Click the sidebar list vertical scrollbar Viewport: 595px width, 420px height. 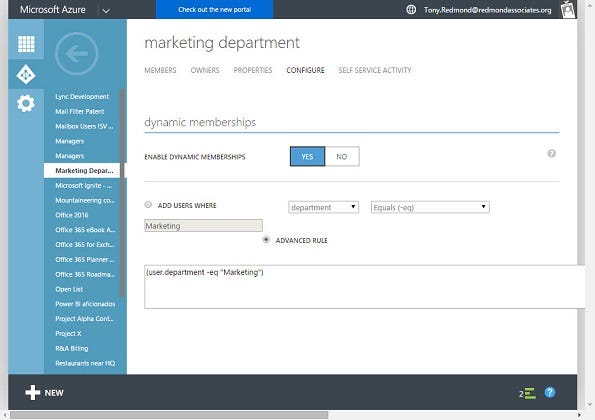click(122, 192)
